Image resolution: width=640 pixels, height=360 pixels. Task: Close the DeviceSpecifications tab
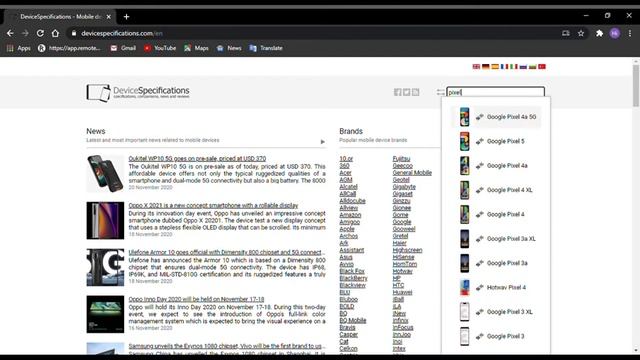pos(109,17)
